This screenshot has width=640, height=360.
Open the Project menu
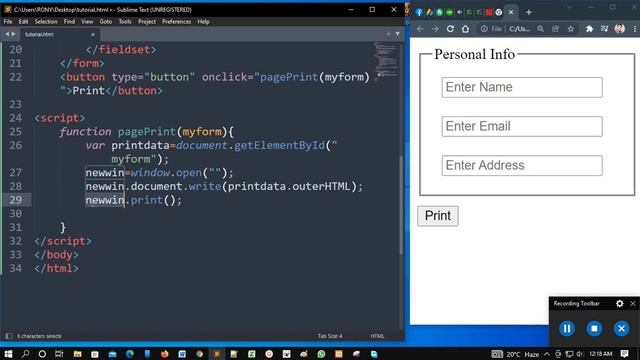click(x=147, y=22)
